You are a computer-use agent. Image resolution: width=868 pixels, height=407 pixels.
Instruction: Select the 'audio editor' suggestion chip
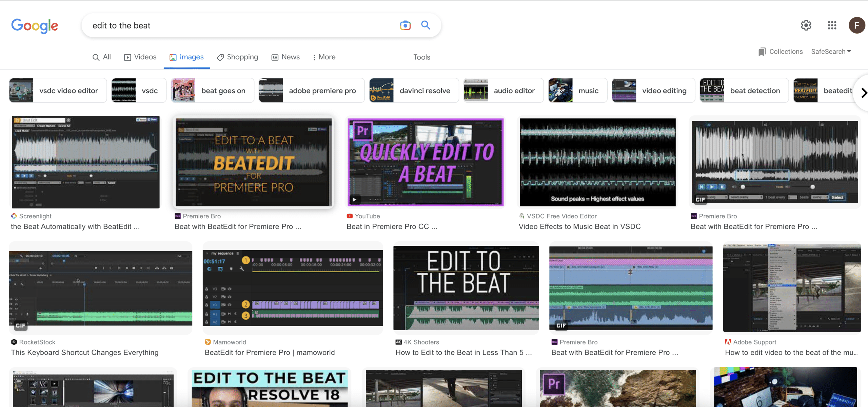click(503, 90)
